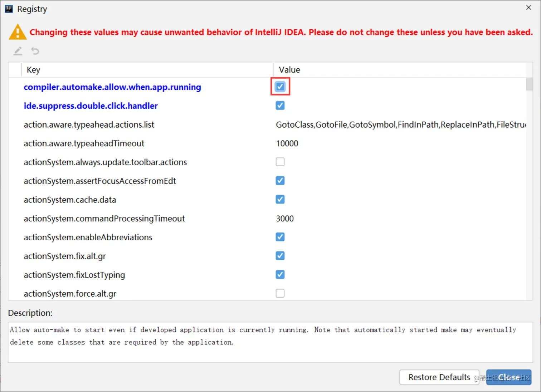Enable actionSystem.force.alt.gr checkbox
541x392 pixels.
[x=280, y=293]
